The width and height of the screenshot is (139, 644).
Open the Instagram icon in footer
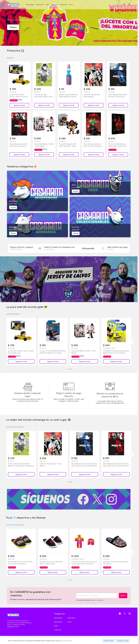(130, 613)
